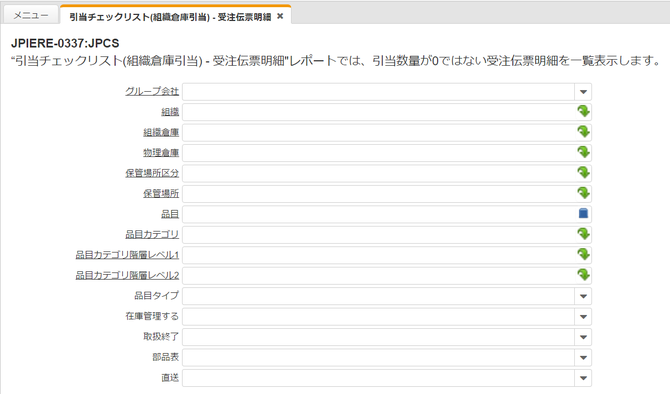Click green arrow for 品目カテゴリ階層レベル1
This screenshot has height=394, width=670.
click(x=583, y=255)
